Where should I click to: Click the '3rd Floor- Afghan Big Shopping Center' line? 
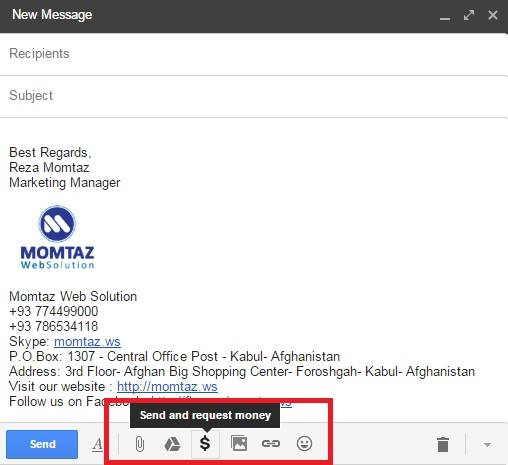[242, 371]
